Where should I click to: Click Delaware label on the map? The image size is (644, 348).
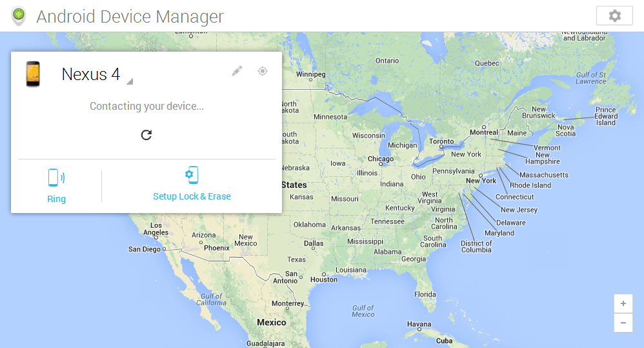tap(511, 223)
